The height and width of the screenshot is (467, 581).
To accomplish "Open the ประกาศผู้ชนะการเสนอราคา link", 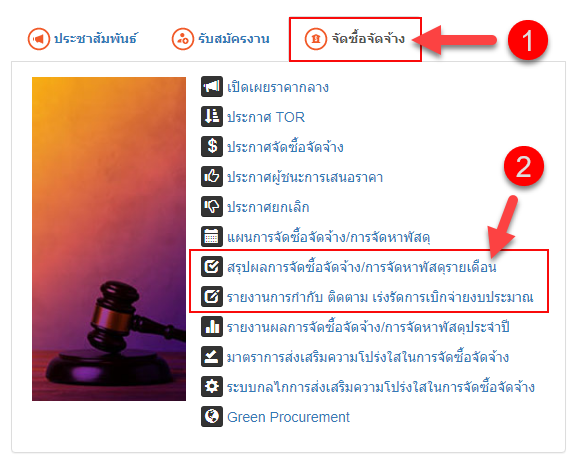I will pyautogui.click(x=305, y=177).
